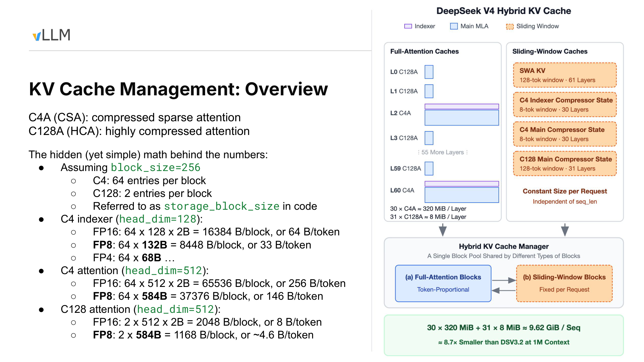Click the Sliding Window orange legend swatch
Screen dimensions: 644x362
pyautogui.click(x=510, y=27)
